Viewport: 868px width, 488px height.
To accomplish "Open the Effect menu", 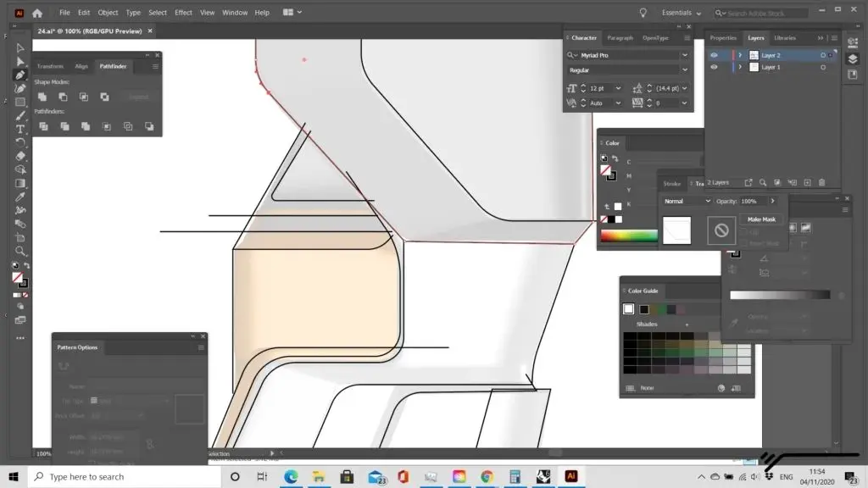I will tap(183, 13).
